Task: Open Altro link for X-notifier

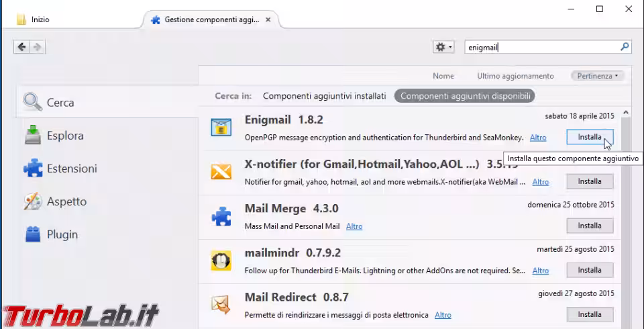Action: [x=541, y=182]
